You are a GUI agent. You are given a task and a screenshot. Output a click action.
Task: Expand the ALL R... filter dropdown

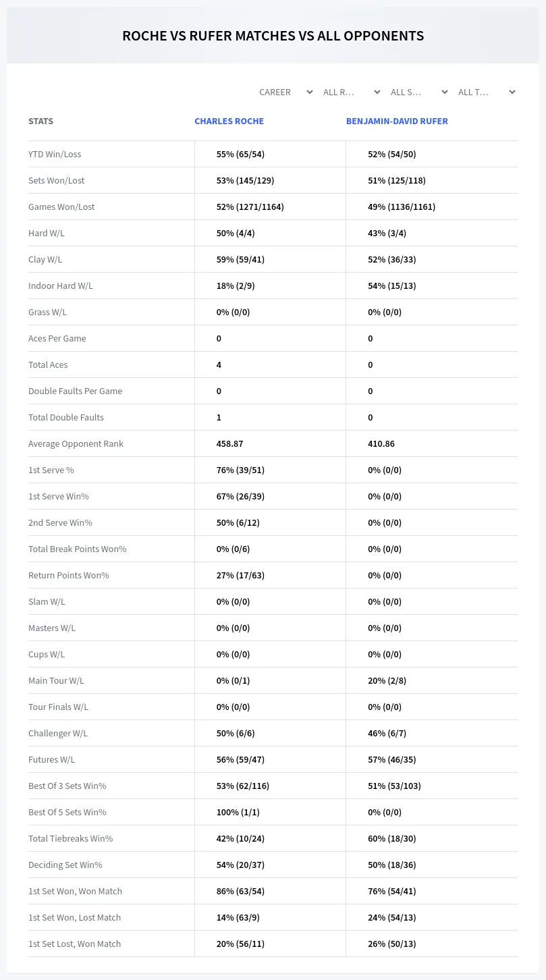[x=350, y=92]
